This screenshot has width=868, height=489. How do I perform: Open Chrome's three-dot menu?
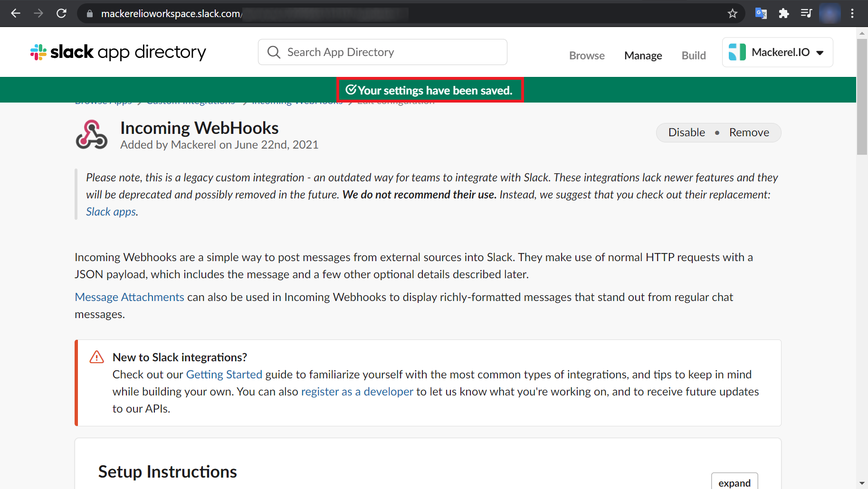pos(853,13)
